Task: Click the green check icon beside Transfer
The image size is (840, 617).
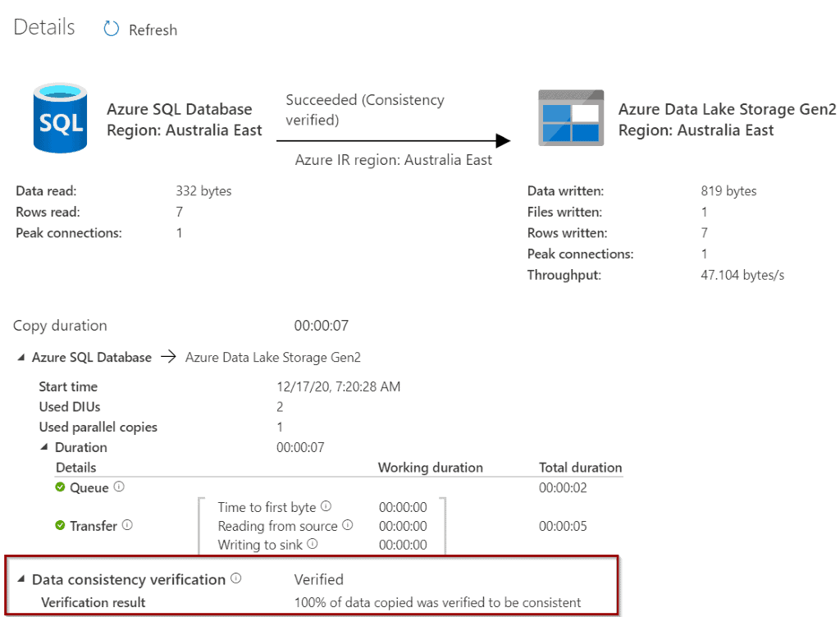Action: click(60, 526)
